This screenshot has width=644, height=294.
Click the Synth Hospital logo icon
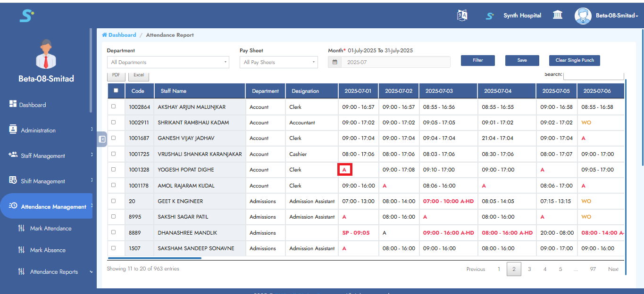490,16
